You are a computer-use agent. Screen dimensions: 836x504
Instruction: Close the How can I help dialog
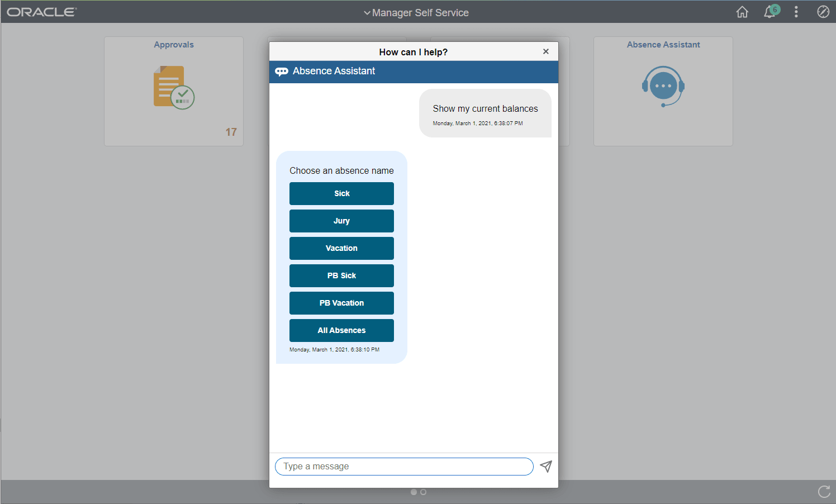pyautogui.click(x=546, y=51)
